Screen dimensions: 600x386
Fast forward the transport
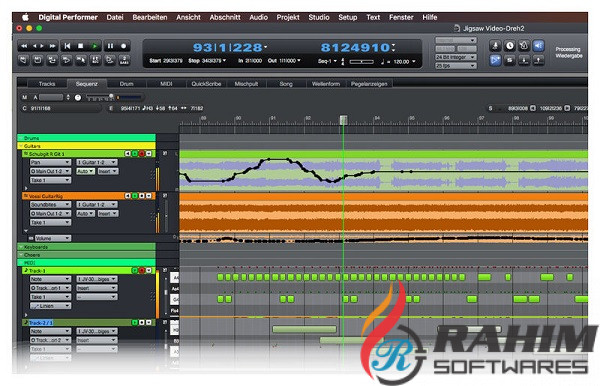click(52, 46)
